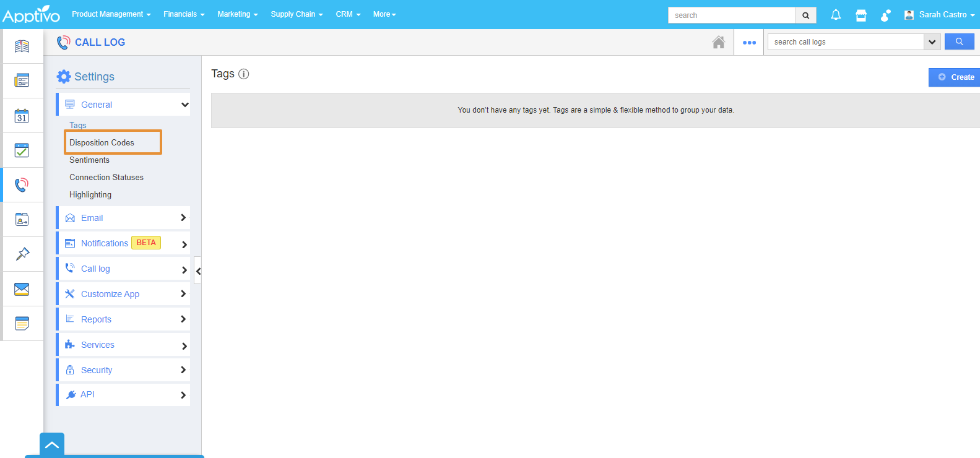Expand the Email settings section

click(124, 218)
